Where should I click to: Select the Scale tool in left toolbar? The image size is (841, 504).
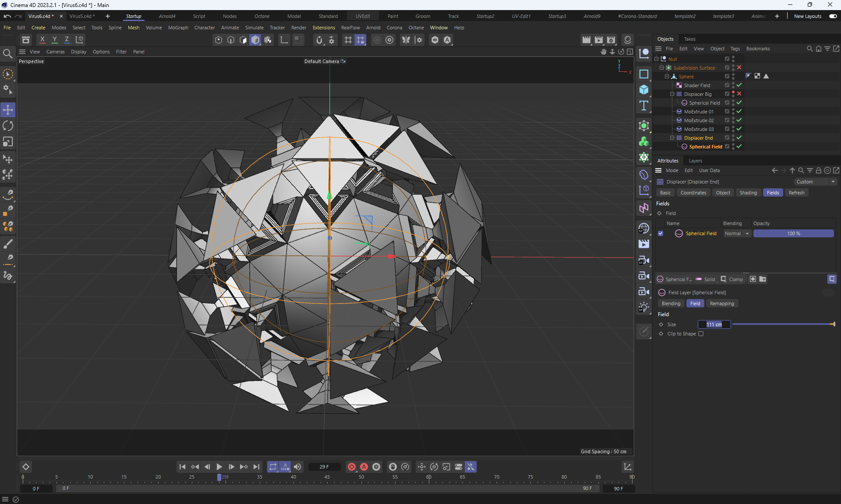8,142
